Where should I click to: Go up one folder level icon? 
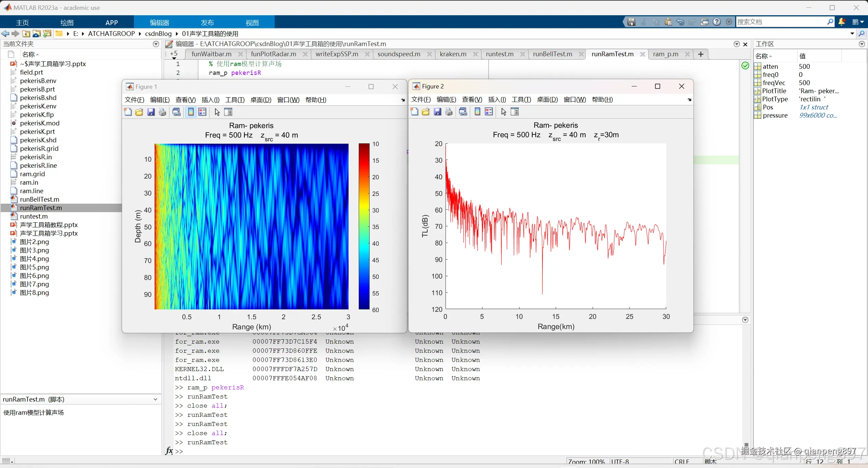click(26, 34)
